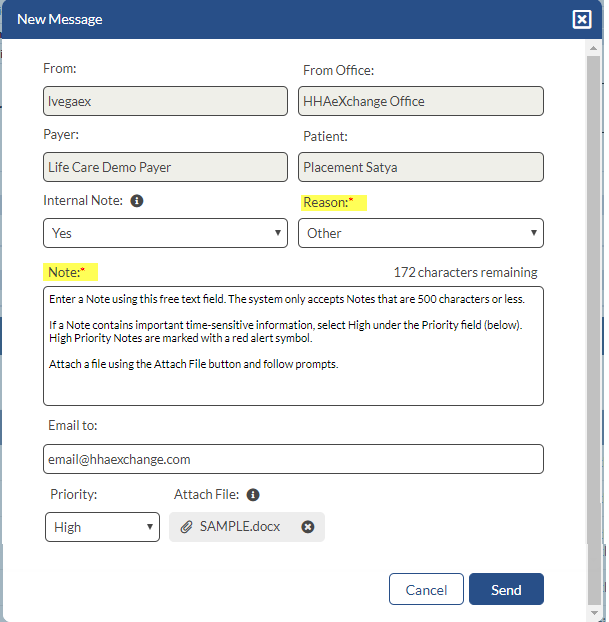This screenshot has width=609, height=622.
Task: Open the SAMPLE.docx attached file
Action: coord(240,526)
